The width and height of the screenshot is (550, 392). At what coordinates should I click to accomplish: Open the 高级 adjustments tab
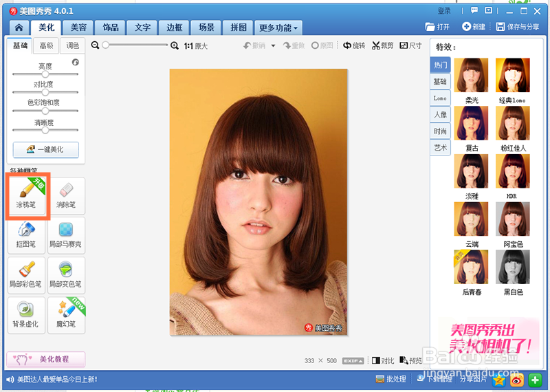pos(46,45)
